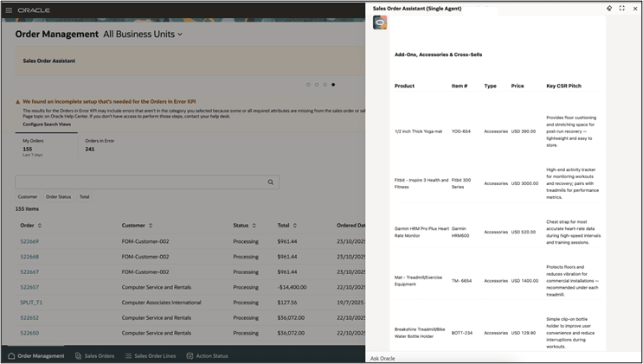Expand assistant panel to full screen

click(622, 8)
